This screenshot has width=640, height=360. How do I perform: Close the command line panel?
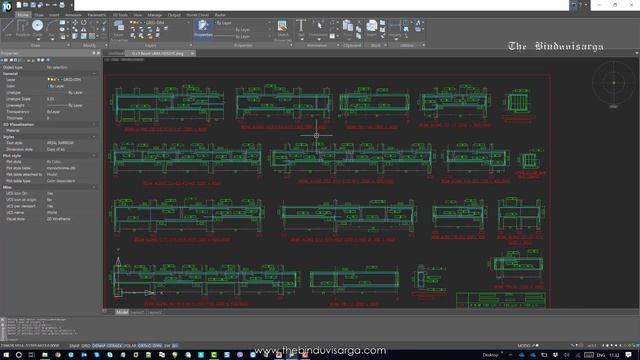click(x=2, y=321)
